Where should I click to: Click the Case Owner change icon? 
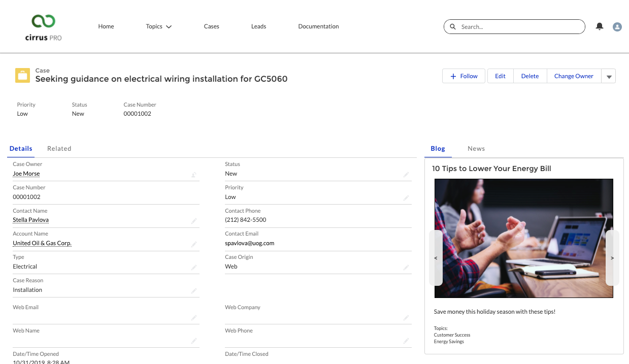[194, 175]
